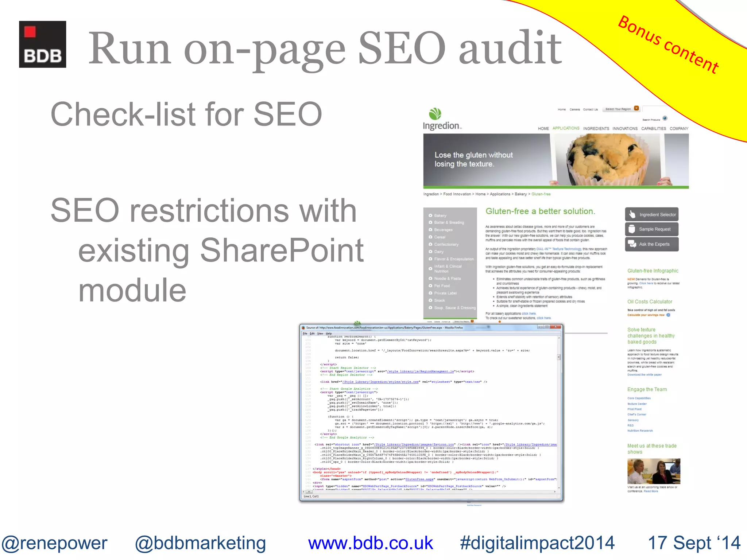Click the #digitalimpact2014 hashtag text

coord(538,543)
